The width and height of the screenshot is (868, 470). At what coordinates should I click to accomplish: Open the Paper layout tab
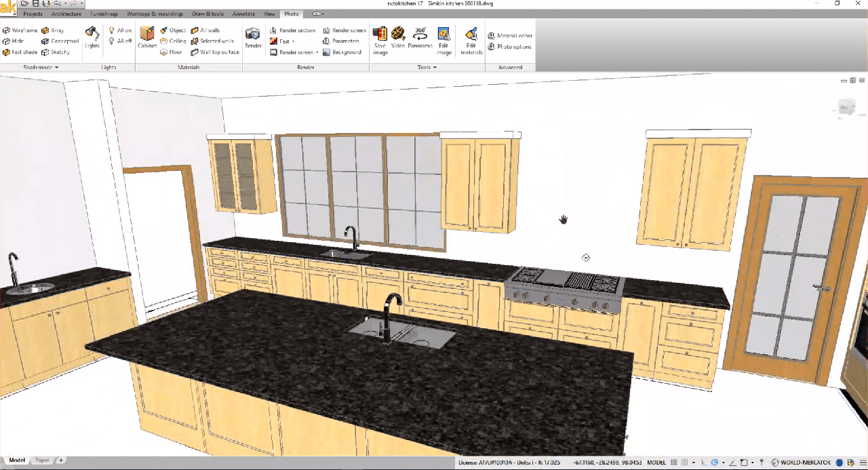[x=42, y=461]
